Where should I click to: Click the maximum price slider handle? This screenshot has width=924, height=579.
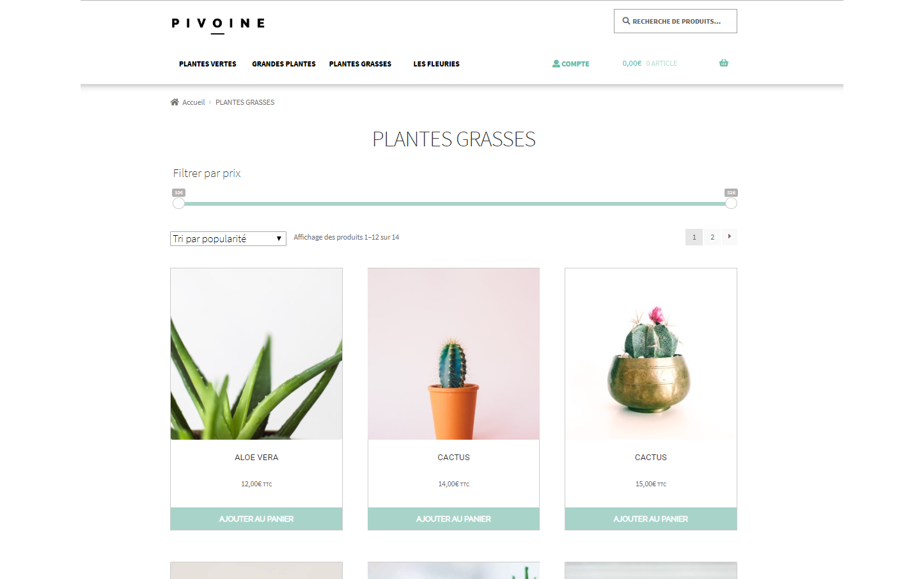tap(731, 203)
